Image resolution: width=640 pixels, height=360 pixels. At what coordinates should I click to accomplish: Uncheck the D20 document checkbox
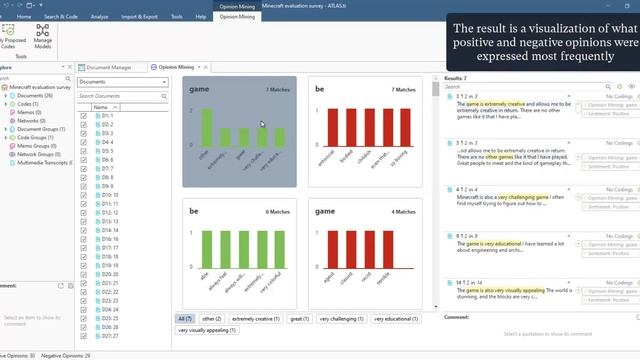click(84, 274)
